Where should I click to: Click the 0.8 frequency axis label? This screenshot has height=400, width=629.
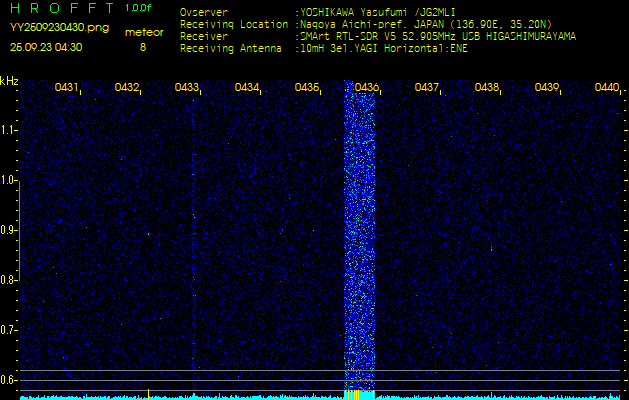(x=7, y=280)
